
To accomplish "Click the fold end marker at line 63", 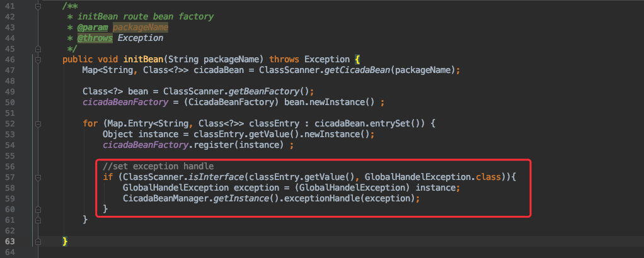I will pos(38,242).
